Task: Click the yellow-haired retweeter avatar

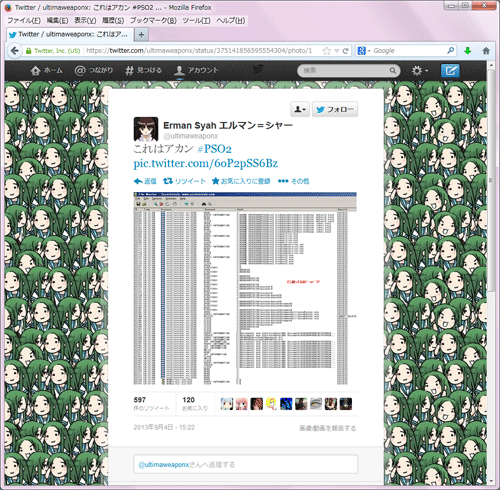Action: click(271, 404)
